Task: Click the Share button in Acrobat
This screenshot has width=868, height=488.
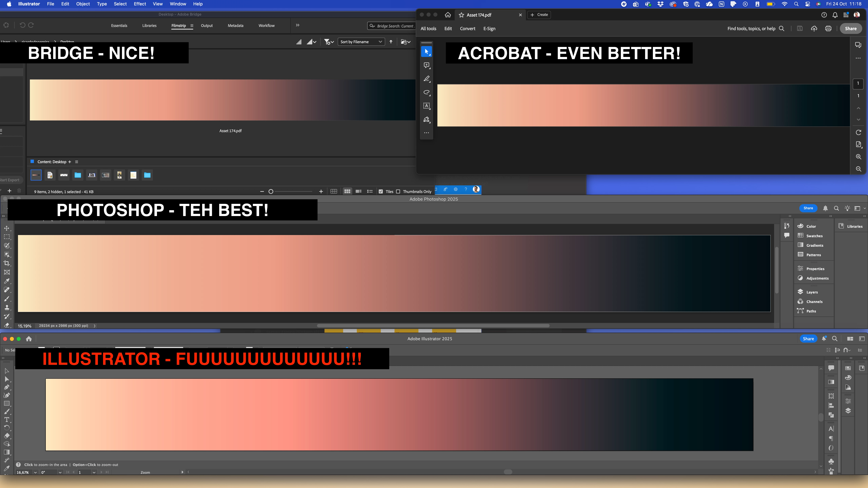Action: tap(851, 29)
